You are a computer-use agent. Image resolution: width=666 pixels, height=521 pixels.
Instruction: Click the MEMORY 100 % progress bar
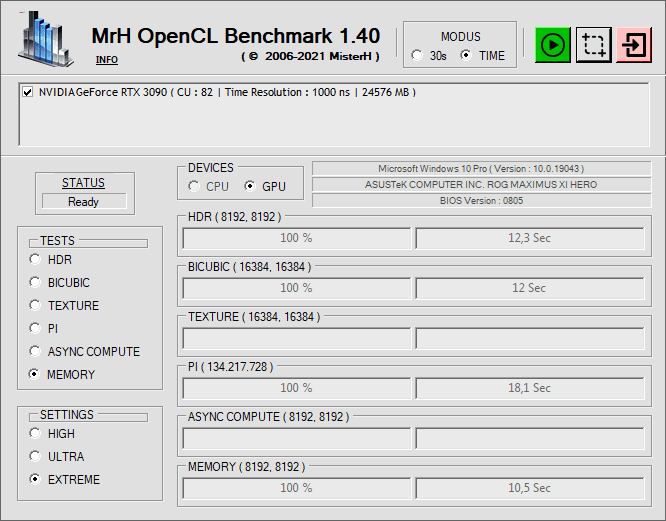[x=296, y=488]
